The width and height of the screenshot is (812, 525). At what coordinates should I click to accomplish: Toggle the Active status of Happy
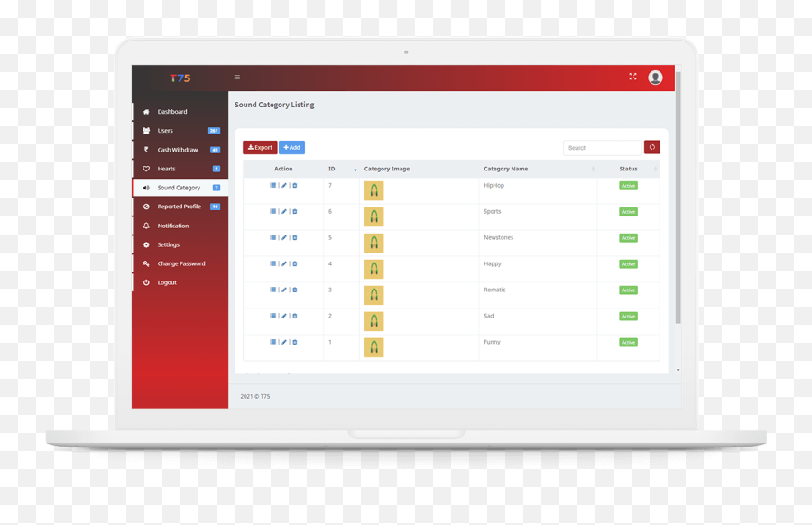[628, 264]
